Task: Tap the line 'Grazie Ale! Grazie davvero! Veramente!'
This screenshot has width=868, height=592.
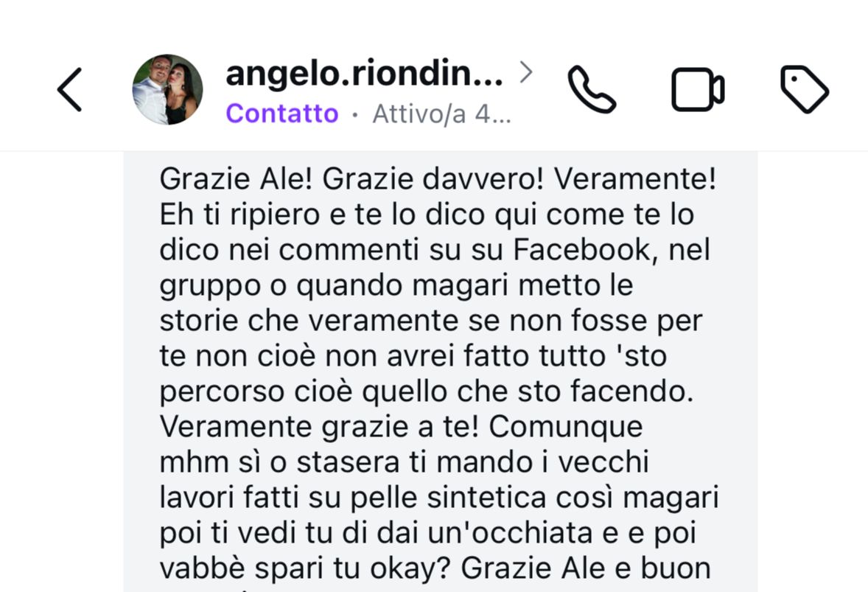Action: point(438,179)
